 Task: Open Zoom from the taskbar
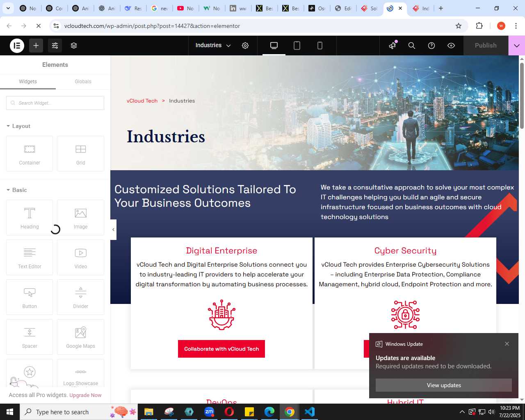209,412
